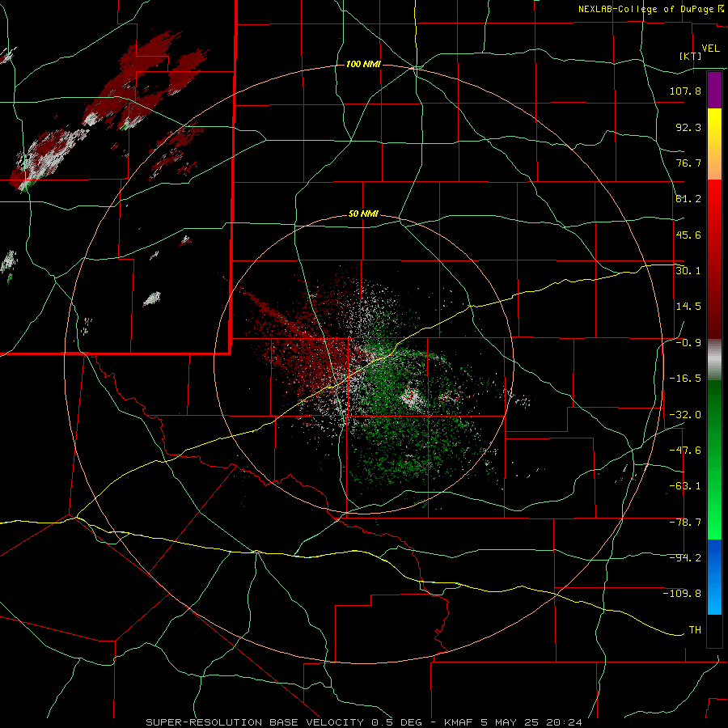The width and height of the screenshot is (728, 728).
Task: Click the 50 NMI range ring label
Action: coord(363,214)
